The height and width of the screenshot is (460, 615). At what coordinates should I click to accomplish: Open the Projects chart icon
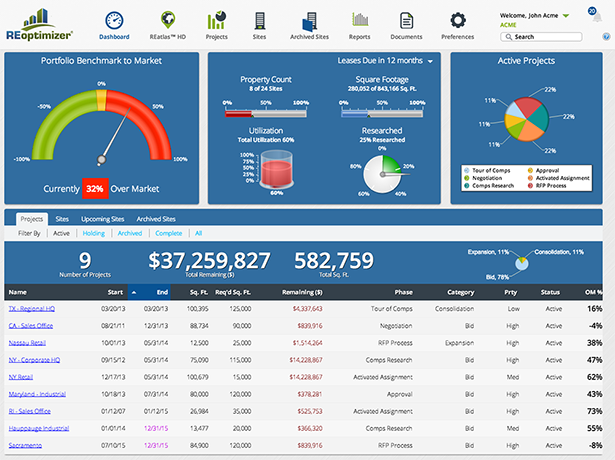click(x=217, y=20)
